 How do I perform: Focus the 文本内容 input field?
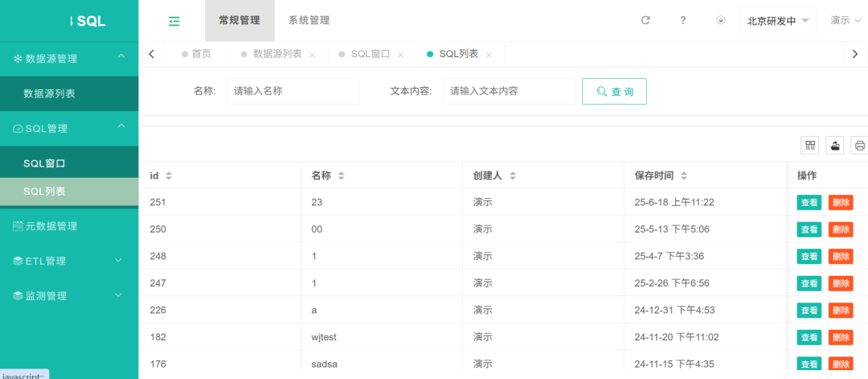tap(509, 92)
